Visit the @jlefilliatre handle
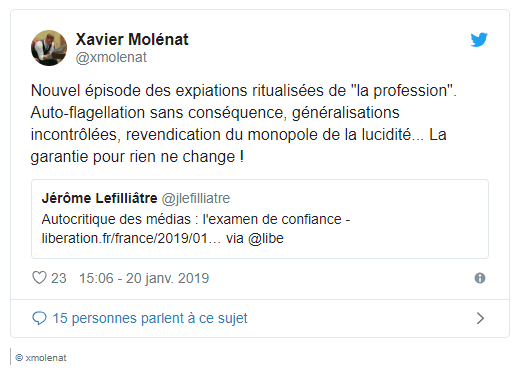 click(x=196, y=199)
